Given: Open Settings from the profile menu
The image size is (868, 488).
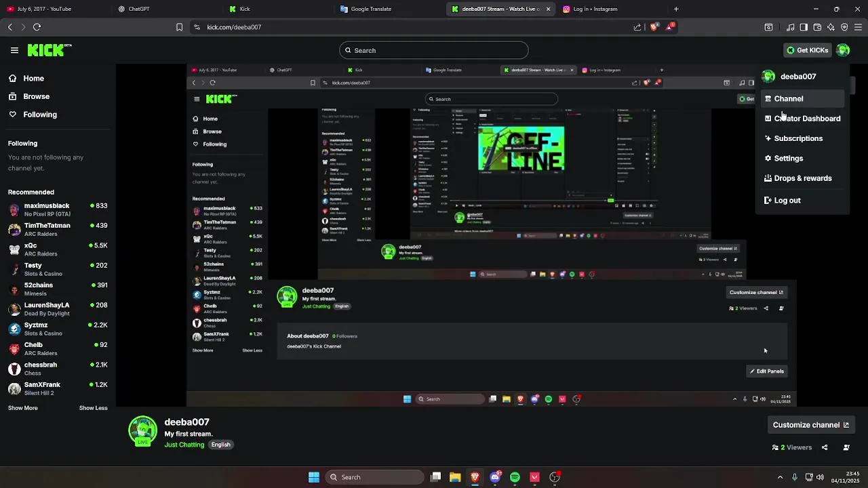Looking at the screenshot, I should click(x=802, y=158).
